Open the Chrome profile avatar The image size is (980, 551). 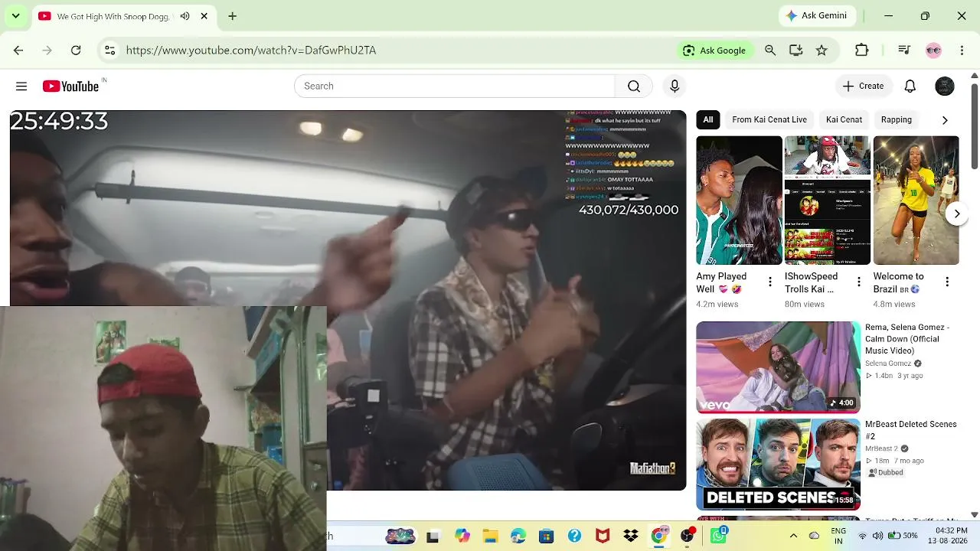[933, 51]
